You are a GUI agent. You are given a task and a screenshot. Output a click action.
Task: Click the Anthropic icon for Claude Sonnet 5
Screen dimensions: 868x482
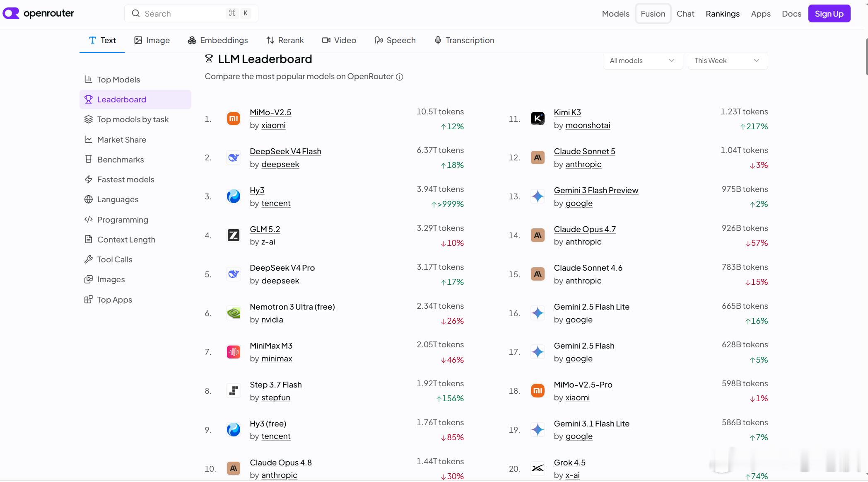click(538, 157)
